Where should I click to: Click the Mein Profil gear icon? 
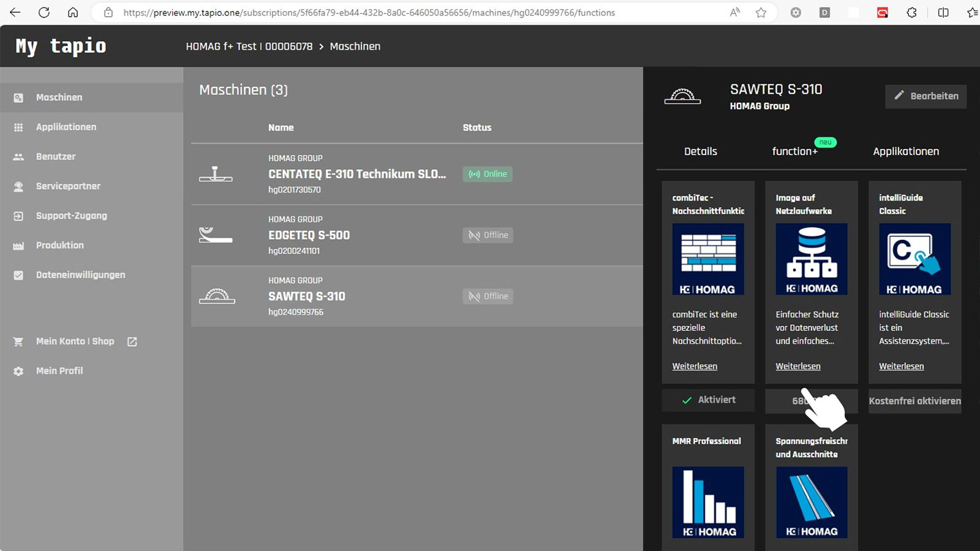coord(18,371)
